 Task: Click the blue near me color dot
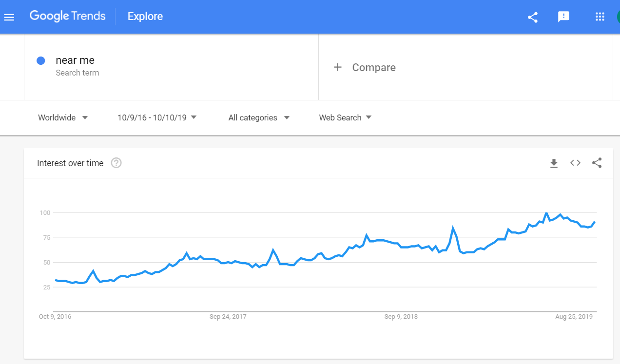click(x=41, y=60)
